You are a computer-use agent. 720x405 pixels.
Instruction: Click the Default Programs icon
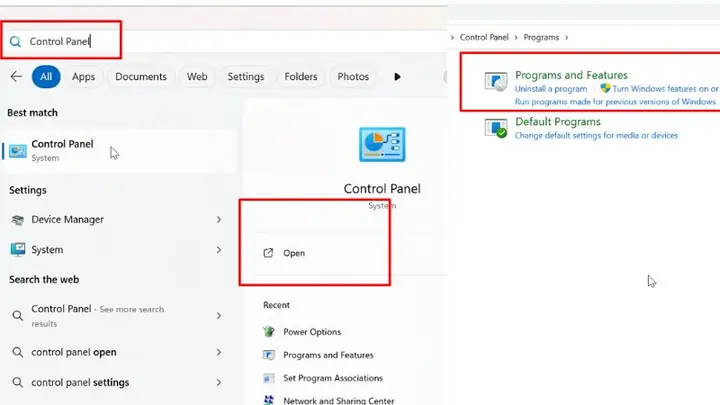(496, 128)
